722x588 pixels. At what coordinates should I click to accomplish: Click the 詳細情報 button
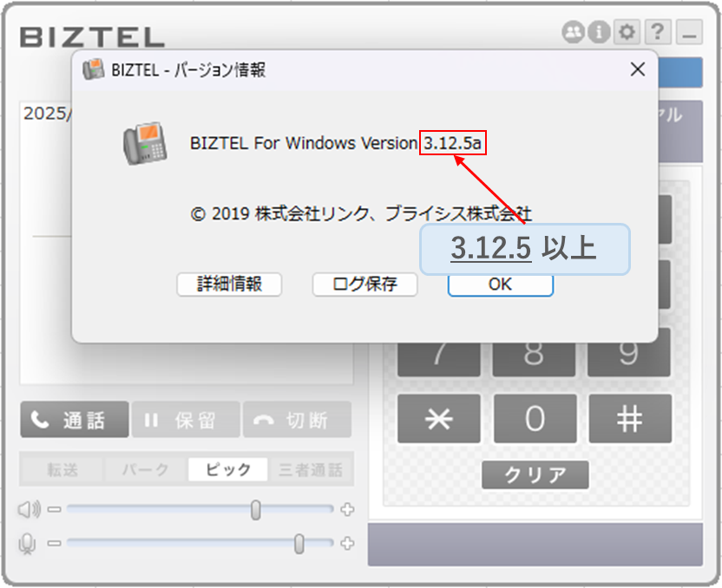tap(229, 284)
